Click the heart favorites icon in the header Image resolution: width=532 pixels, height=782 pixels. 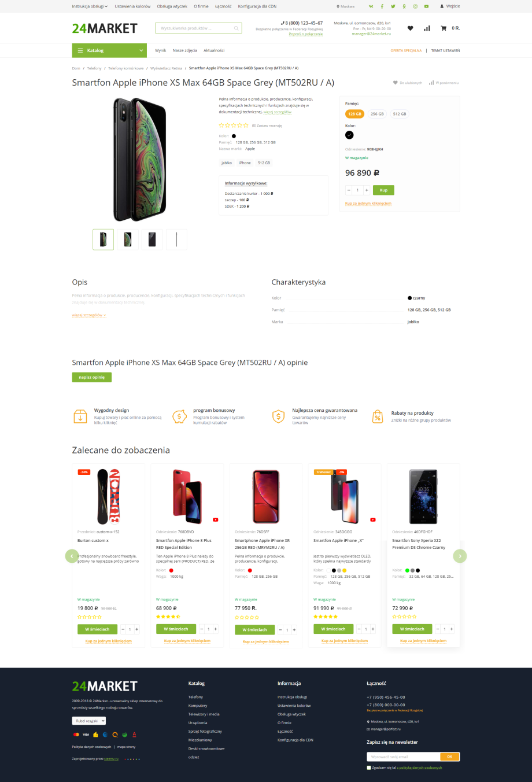411,28
